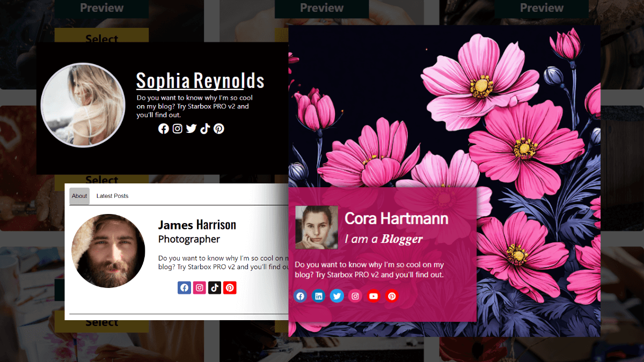This screenshot has width=644, height=362.
Task: Click the yellow Select button at bottom left
Action: pyautogui.click(x=101, y=322)
